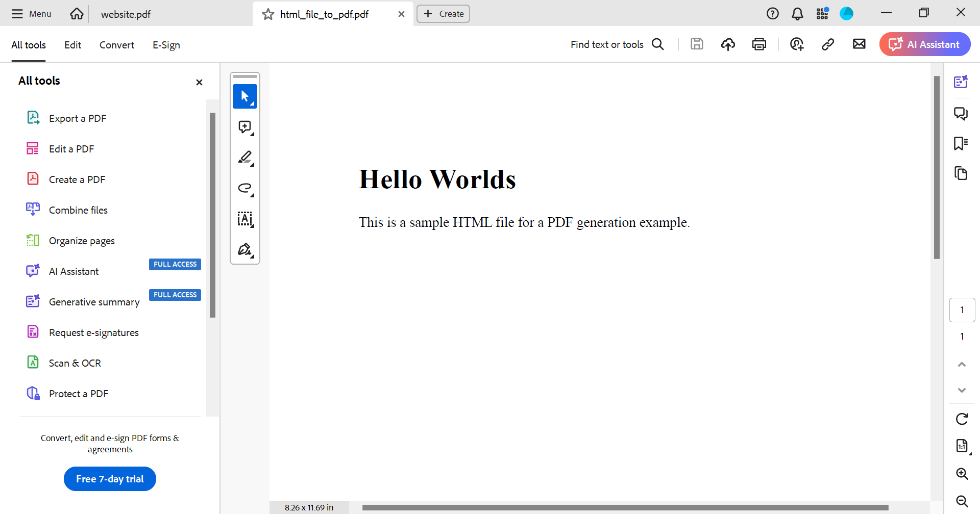Click the AI Assistant button
Screen dimensions: 980x514
point(924,44)
